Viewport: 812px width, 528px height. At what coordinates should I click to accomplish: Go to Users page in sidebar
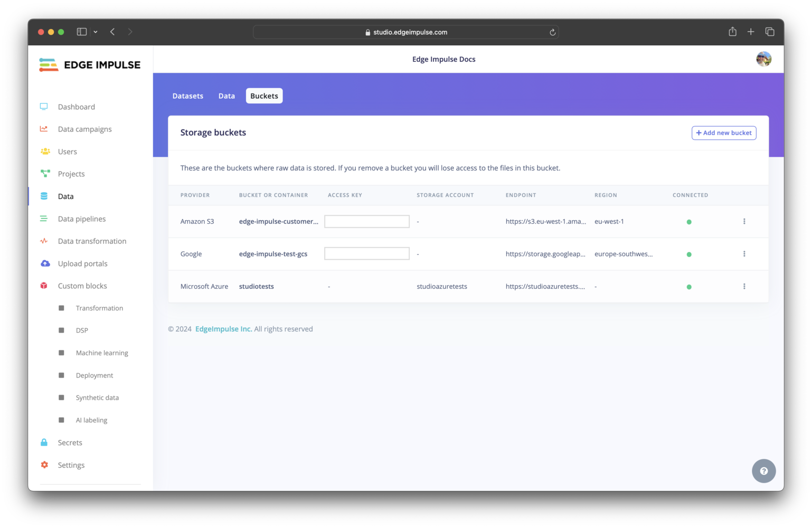click(68, 152)
